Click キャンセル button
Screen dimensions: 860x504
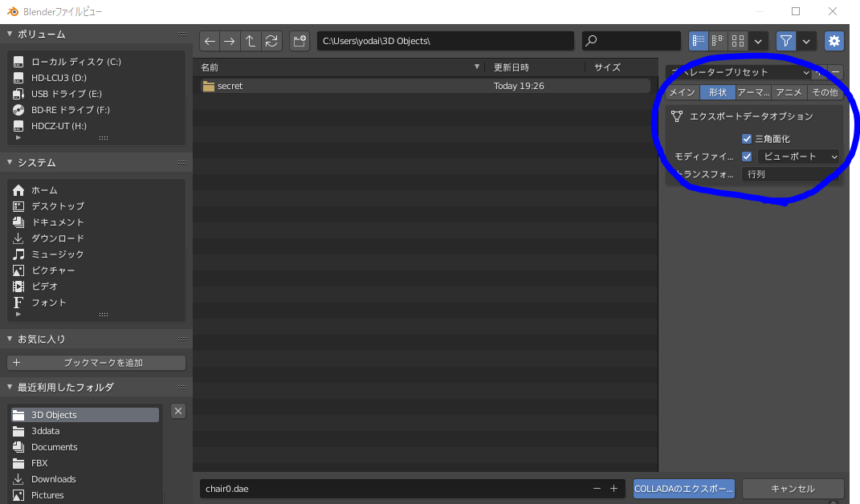(x=793, y=489)
